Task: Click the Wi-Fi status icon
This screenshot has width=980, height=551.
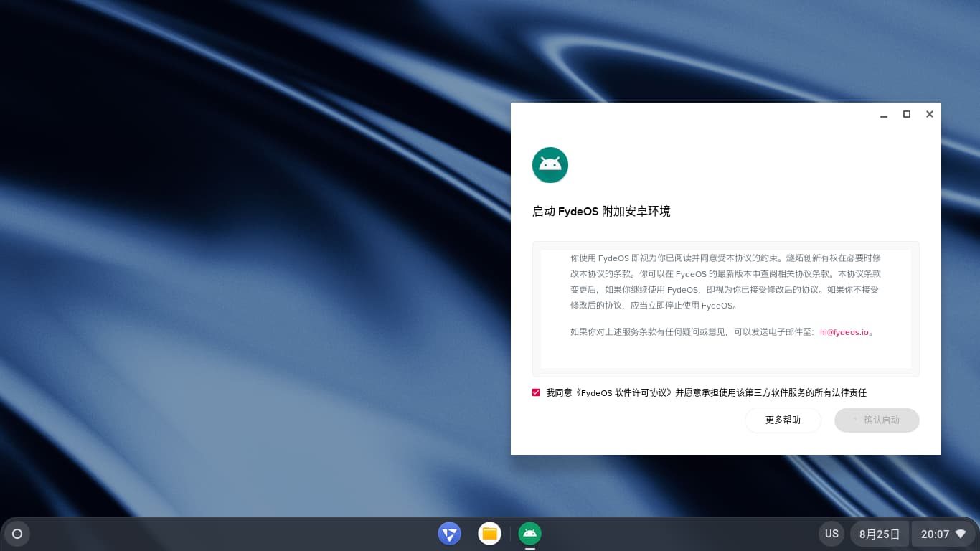Action: tap(961, 534)
